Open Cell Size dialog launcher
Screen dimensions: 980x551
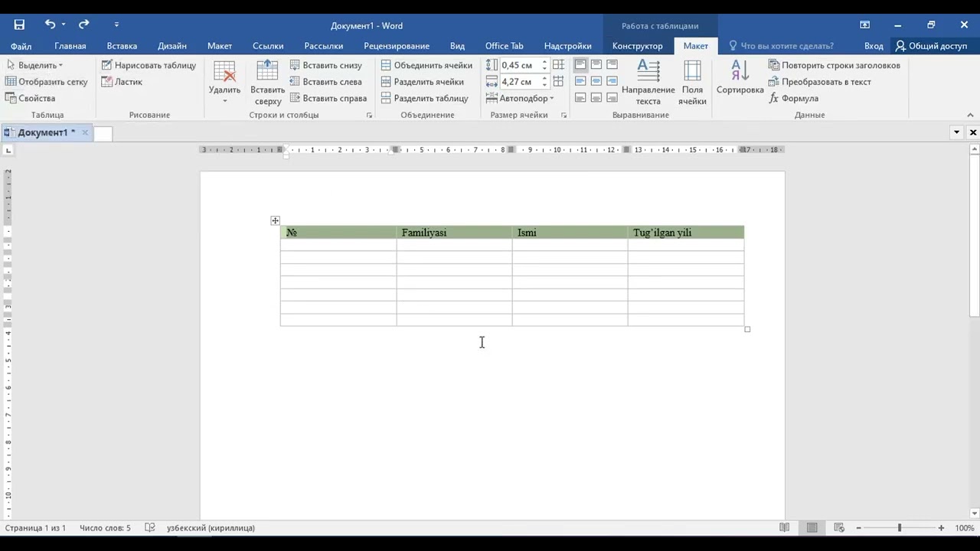[x=564, y=116]
